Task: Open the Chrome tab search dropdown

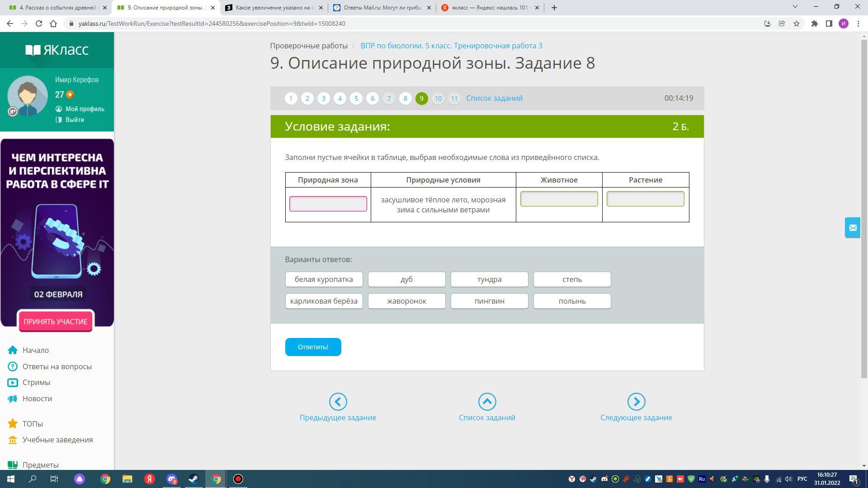Action: pos(795,7)
